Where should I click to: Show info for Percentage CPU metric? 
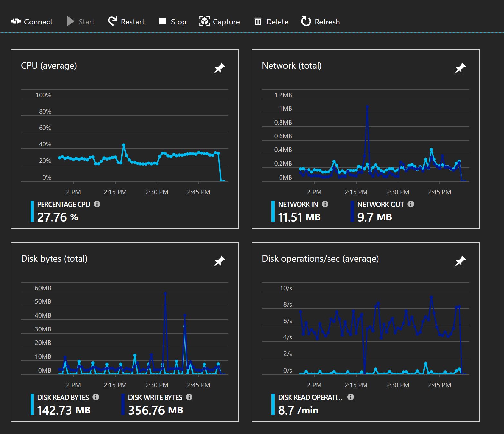(x=97, y=204)
